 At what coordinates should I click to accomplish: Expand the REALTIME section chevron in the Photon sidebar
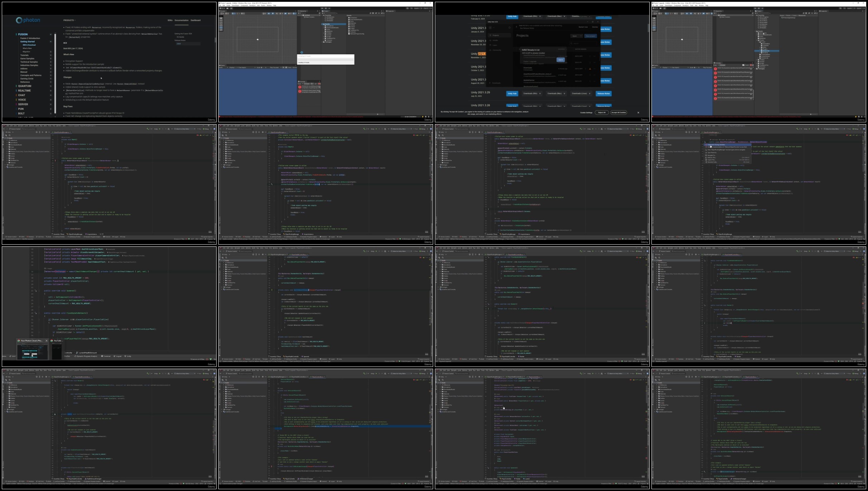tap(51, 90)
